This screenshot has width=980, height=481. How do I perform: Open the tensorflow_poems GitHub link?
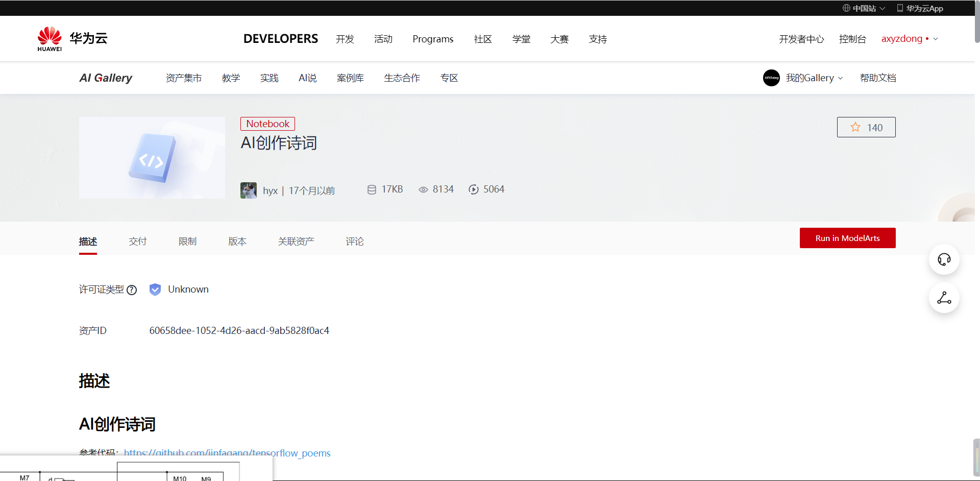click(x=227, y=453)
